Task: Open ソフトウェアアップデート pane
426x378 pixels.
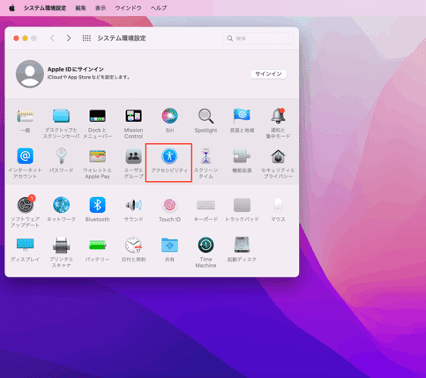Action: tap(25, 211)
